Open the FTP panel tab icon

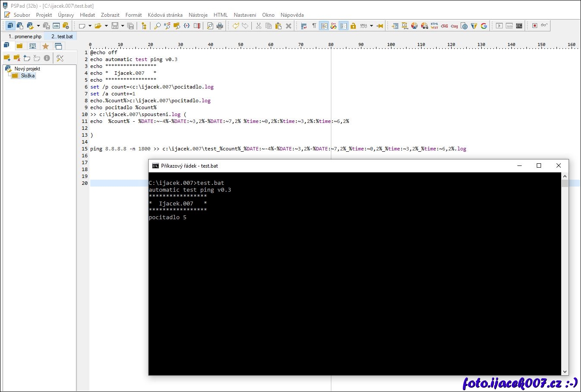[33, 46]
